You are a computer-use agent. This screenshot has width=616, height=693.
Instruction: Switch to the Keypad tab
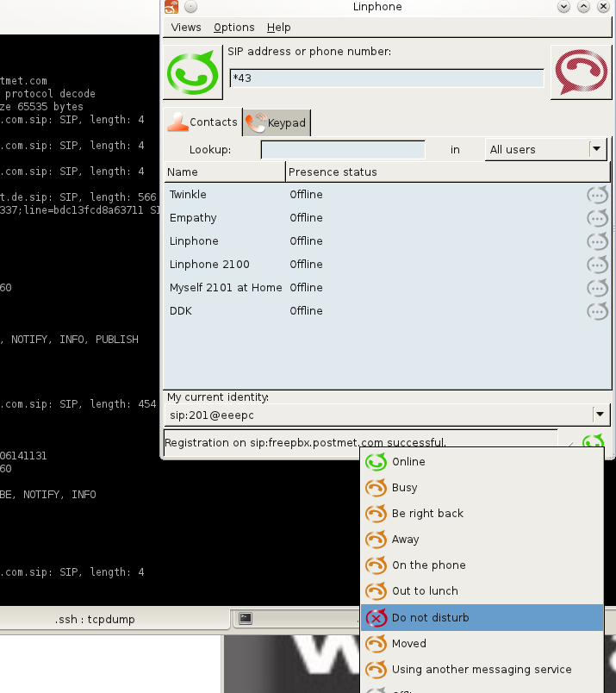pos(276,123)
